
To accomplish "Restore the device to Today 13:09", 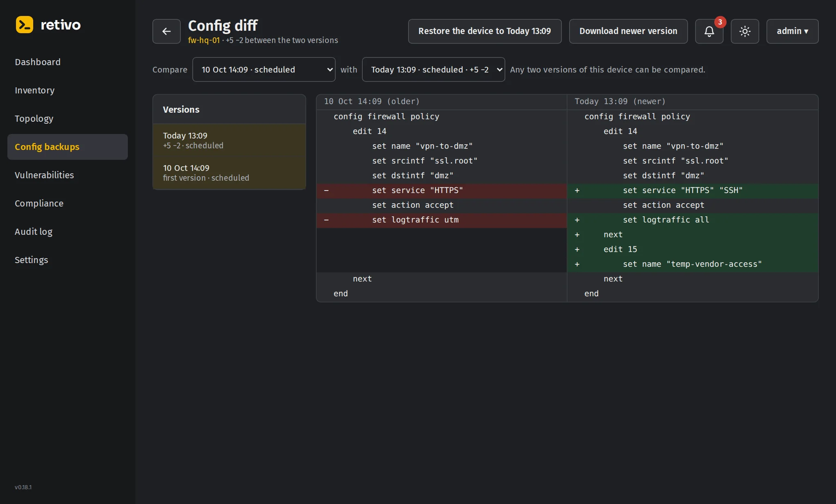I will tap(484, 31).
